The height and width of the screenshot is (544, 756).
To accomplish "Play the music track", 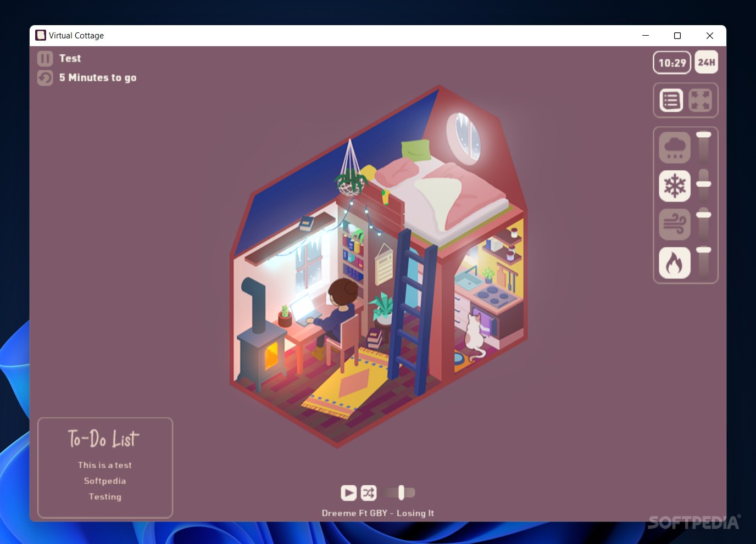I will coord(348,493).
